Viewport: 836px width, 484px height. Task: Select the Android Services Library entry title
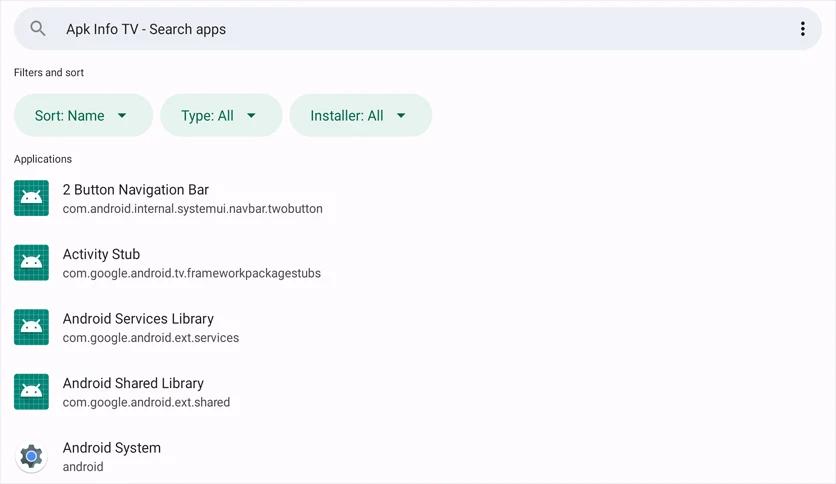pos(138,319)
